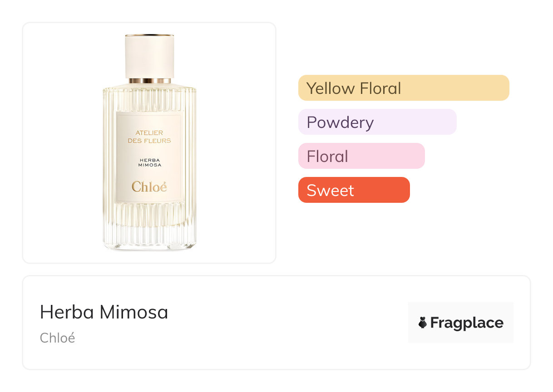Select the Powdery accord bar
Image resolution: width=553 pixels, height=392 pixels.
377,122
